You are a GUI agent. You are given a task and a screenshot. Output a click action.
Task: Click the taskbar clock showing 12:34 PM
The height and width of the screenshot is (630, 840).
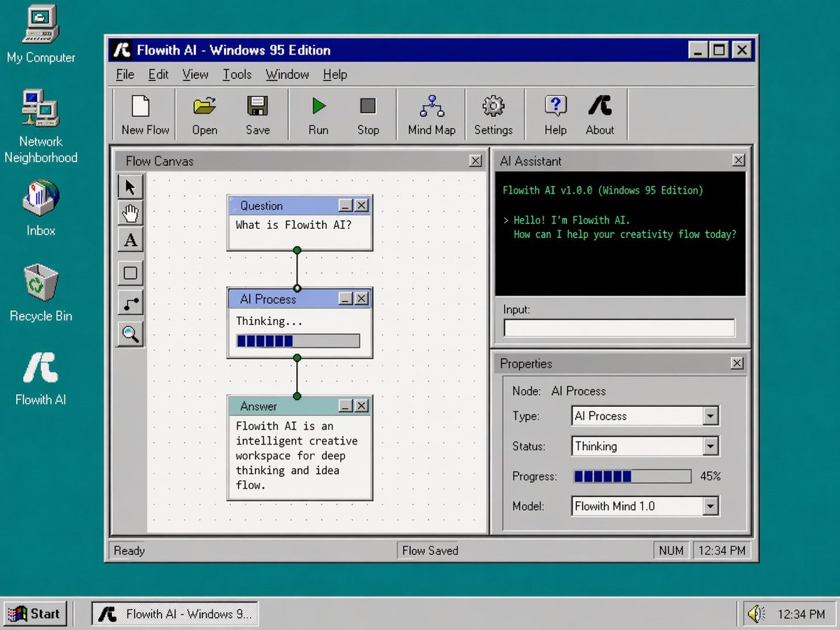tap(801, 615)
